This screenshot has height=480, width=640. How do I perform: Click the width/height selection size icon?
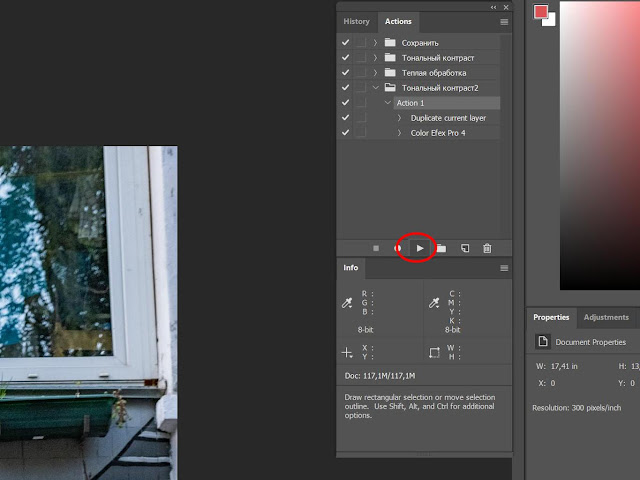434,352
